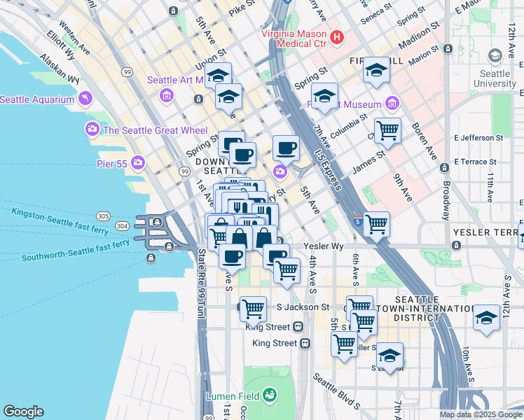The width and height of the screenshot is (524, 420).
Task: Click the Pier 55 camera marker
Action: pyautogui.click(x=138, y=163)
